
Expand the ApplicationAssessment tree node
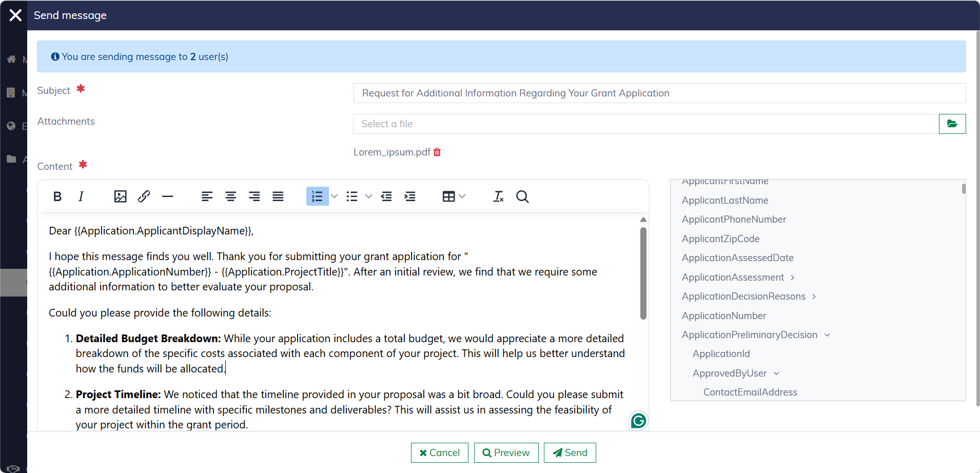point(793,278)
